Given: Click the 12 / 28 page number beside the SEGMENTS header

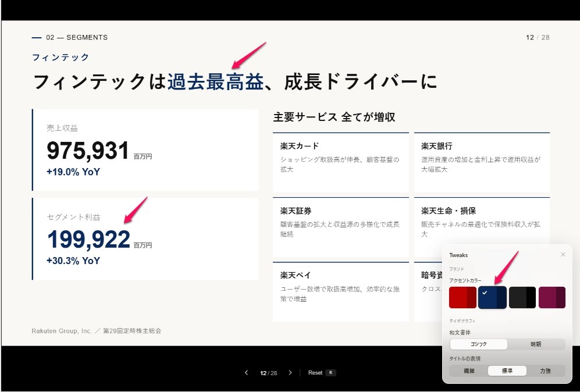Looking at the screenshot, I should 538,37.
